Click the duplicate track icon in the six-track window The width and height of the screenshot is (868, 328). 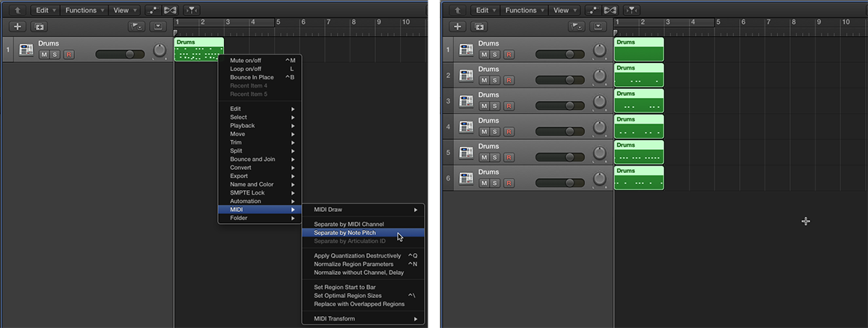[479, 26]
